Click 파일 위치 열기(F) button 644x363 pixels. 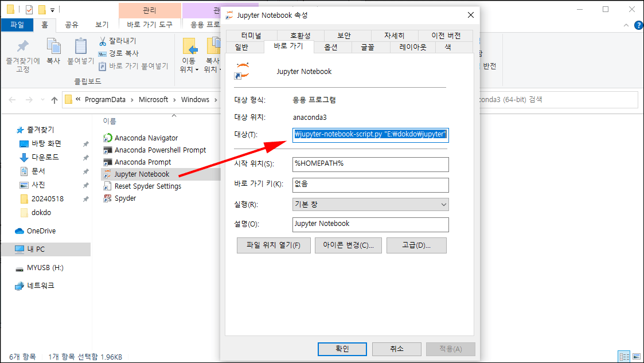(274, 245)
